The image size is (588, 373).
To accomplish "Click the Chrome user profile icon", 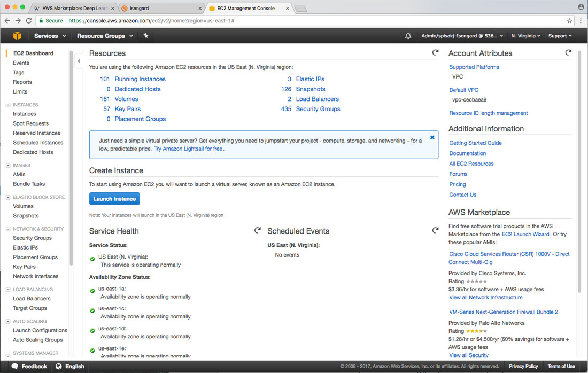I will click(x=581, y=7).
